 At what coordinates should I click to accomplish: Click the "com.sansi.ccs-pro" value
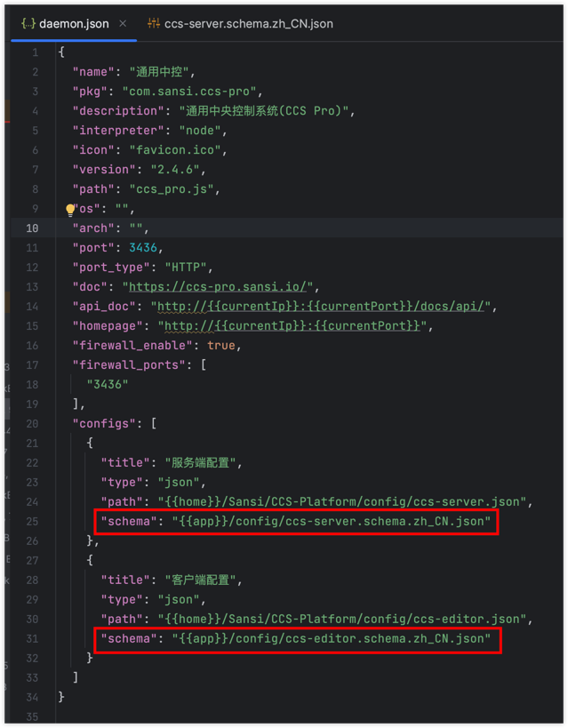tap(189, 92)
